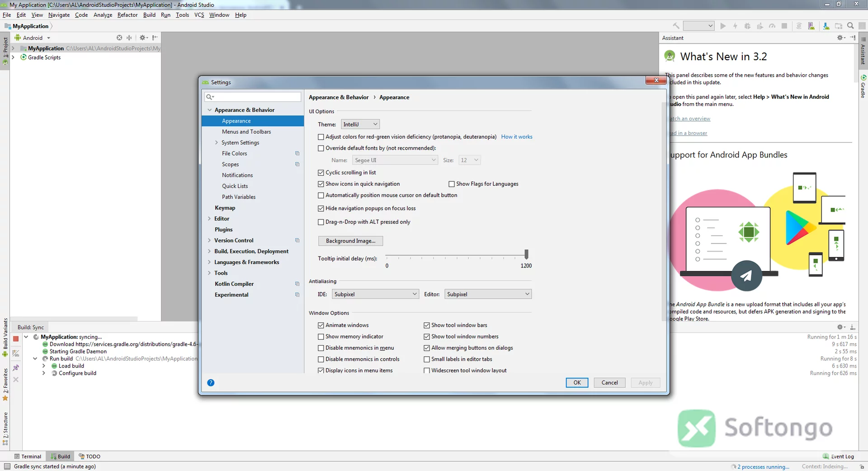Switch to the Terminal tool tab
Screen dimensions: 868x471
(x=28, y=457)
